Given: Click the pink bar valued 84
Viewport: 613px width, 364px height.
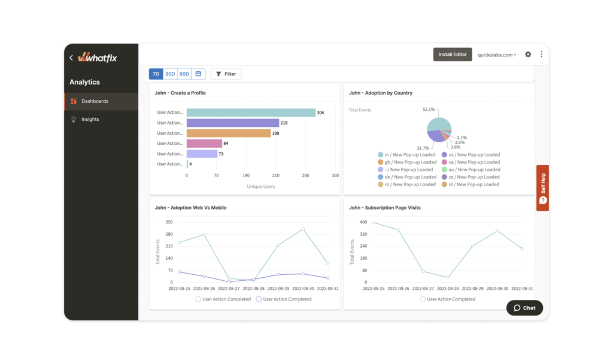Looking at the screenshot, I should pyautogui.click(x=204, y=144).
